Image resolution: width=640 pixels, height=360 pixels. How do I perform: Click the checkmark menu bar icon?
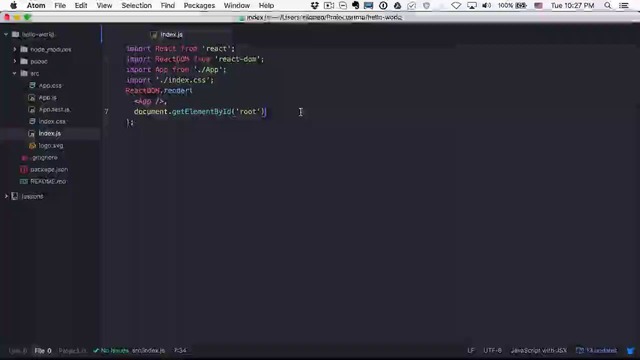[x=411, y=5]
